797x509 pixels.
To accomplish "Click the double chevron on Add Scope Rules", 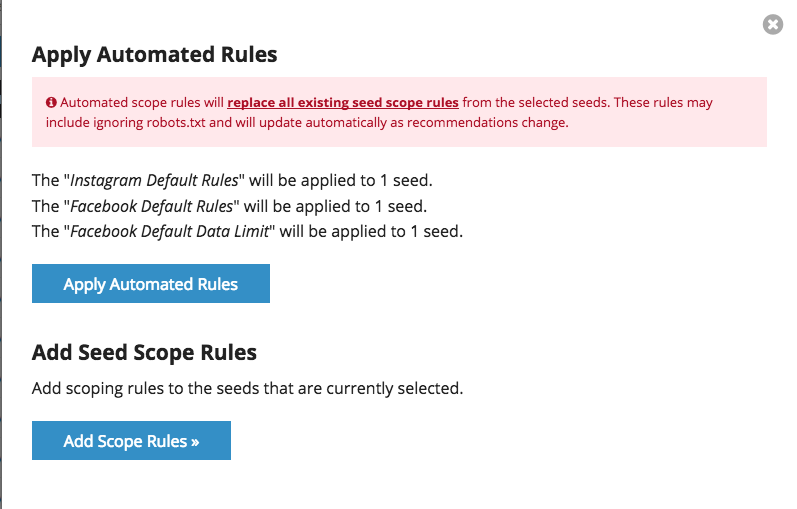I will pyautogui.click(x=195, y=441).
